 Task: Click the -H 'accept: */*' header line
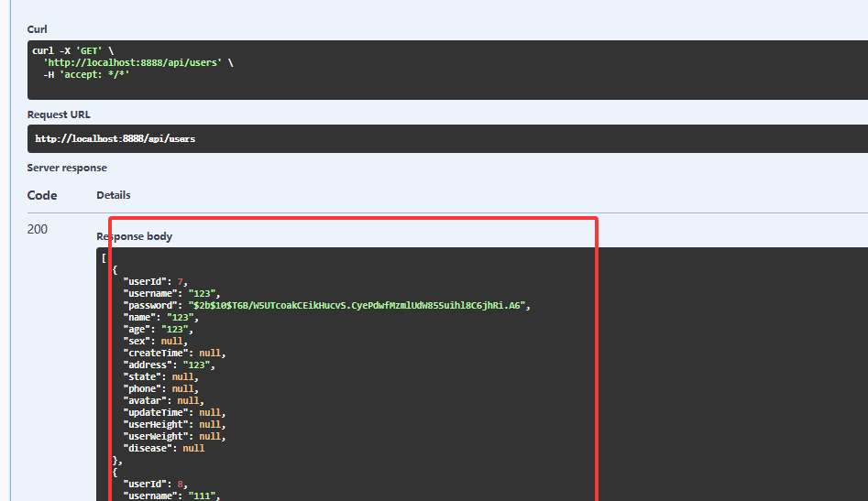point(86,75)
